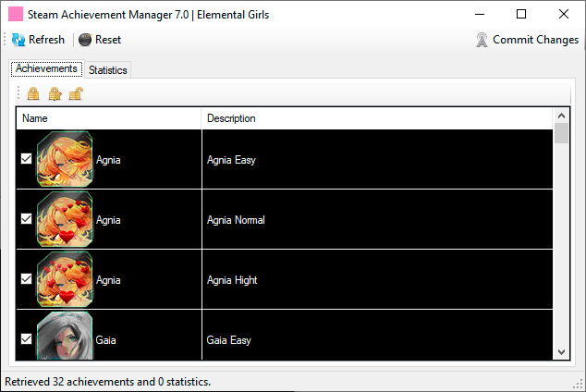
Task: Open the Achievements tab
Action: tap(46, 69)
